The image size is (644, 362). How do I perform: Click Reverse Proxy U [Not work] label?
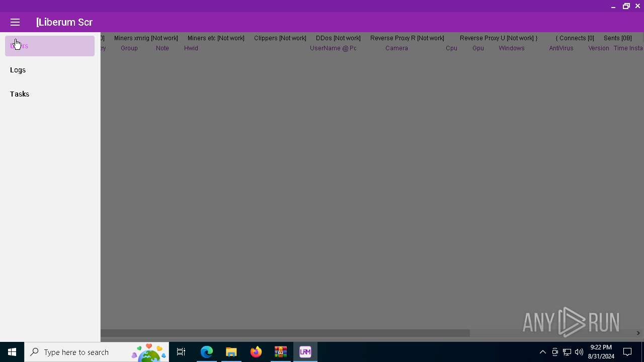(498, 38)
